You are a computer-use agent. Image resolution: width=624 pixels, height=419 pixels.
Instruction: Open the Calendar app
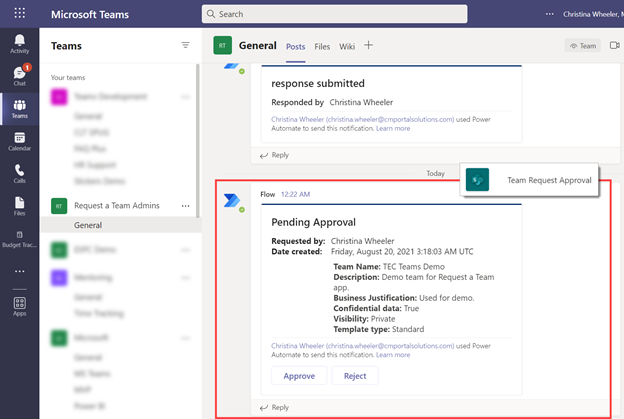pos(20,142)
